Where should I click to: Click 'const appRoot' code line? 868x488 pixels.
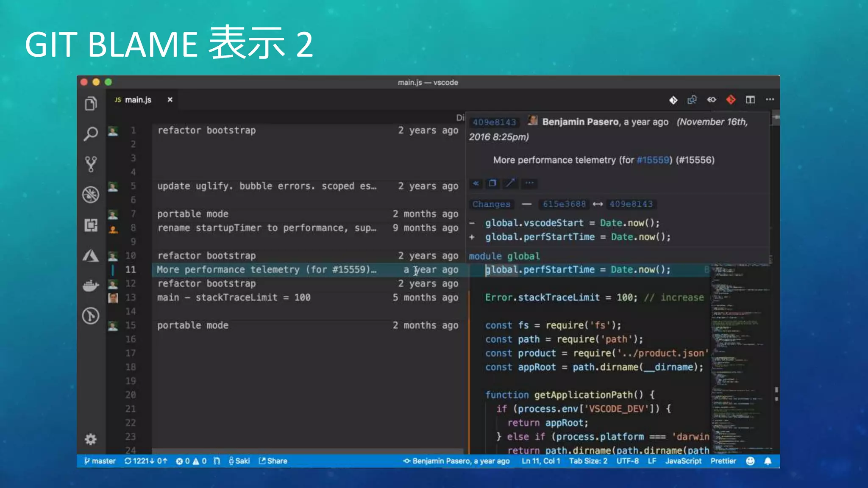tap(594, 367)
